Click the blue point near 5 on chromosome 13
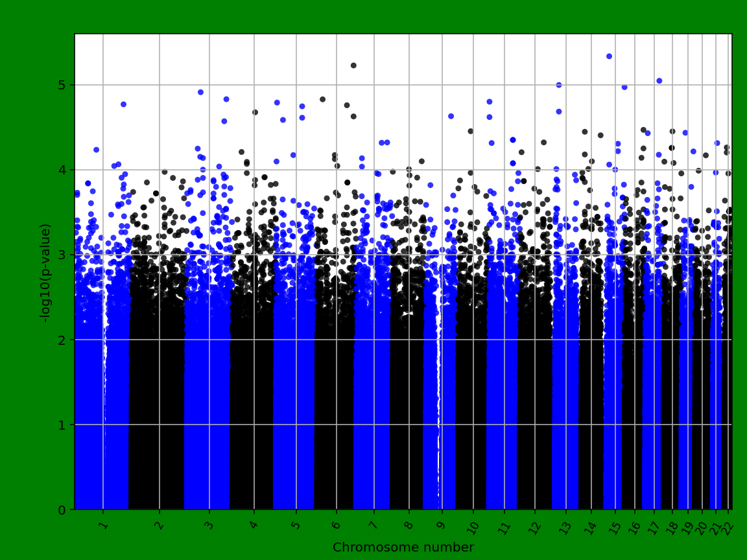 559,84
